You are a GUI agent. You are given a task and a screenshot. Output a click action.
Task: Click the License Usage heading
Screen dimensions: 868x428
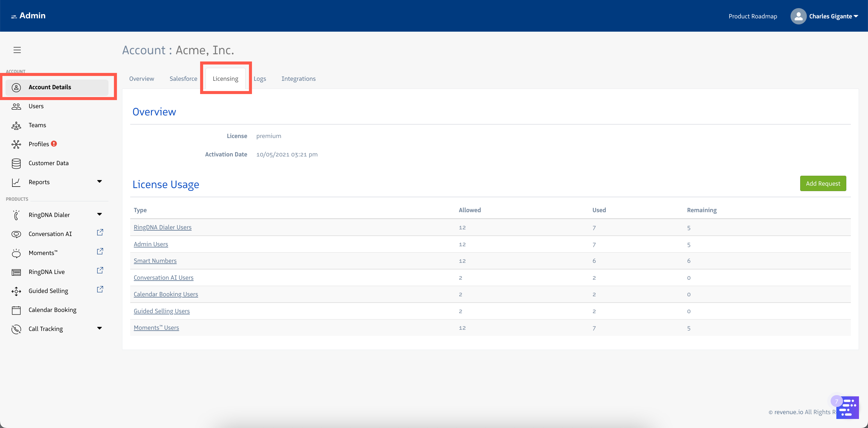(x=166, y=184)
